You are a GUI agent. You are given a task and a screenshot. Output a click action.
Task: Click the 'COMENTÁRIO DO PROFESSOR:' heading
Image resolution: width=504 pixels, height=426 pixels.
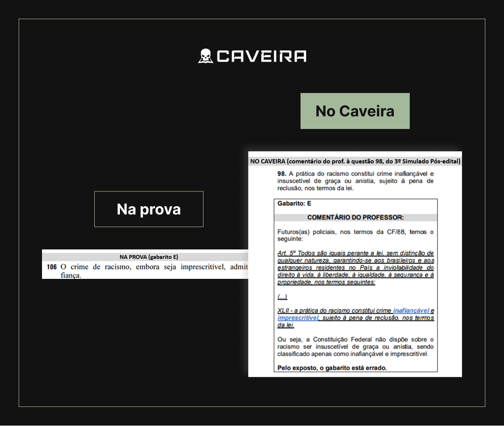[356, 218]
